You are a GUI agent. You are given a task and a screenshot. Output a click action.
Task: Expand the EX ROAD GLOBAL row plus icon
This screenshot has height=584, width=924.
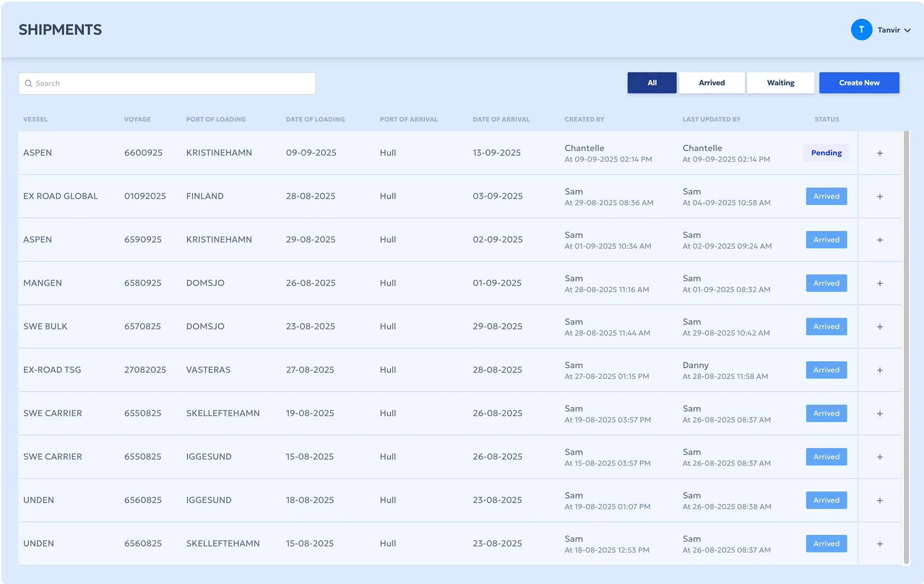tap(879, 196)
